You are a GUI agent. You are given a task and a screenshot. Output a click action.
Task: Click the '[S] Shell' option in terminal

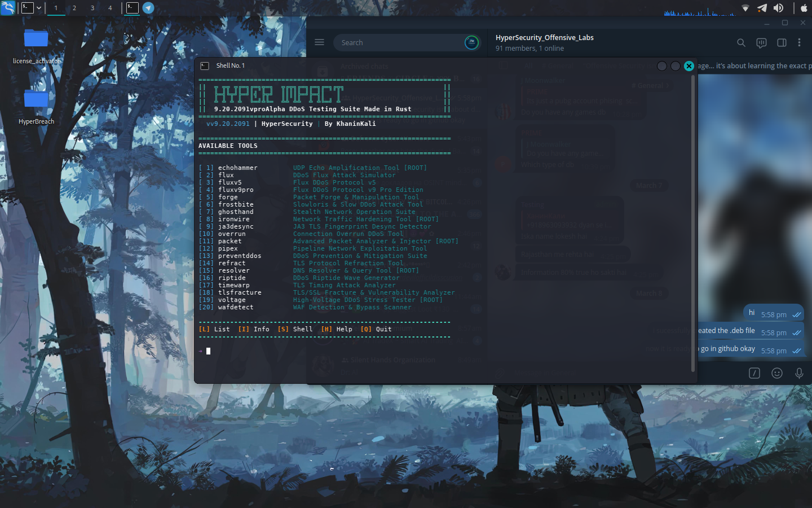pyautogui.click(x=295, y=330)
